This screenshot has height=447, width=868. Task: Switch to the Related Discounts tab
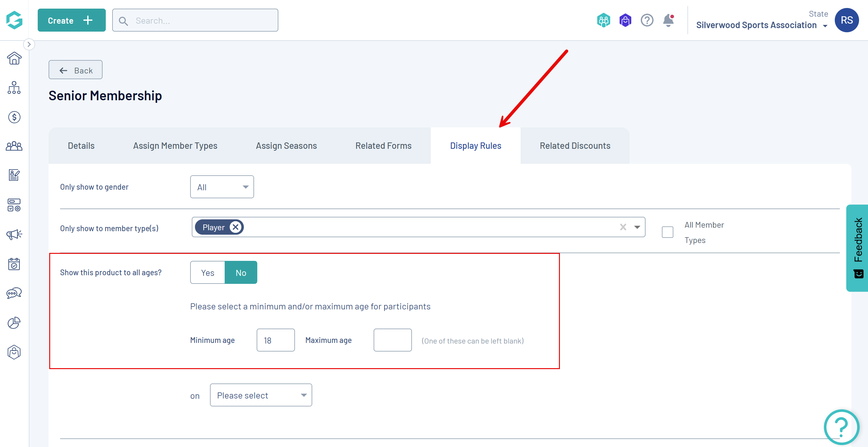tap(575, 146)
